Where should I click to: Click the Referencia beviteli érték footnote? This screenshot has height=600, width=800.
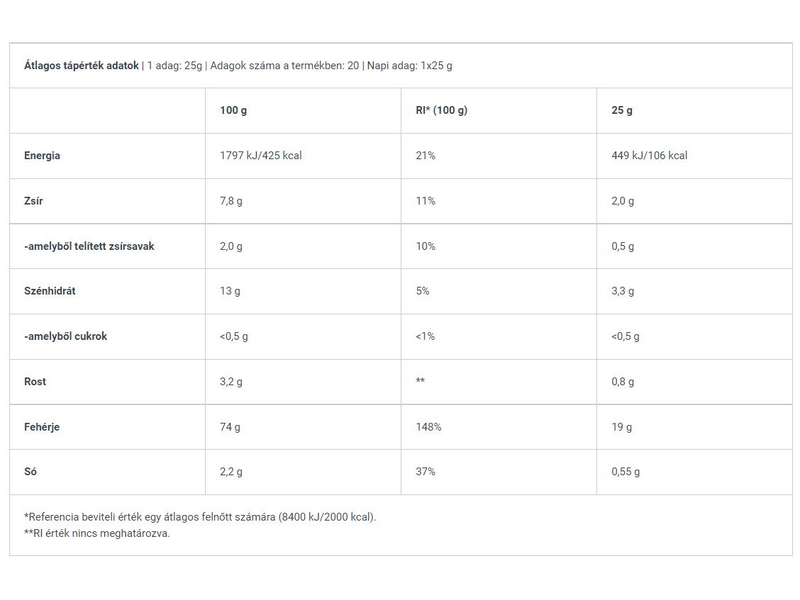point(200,516)
